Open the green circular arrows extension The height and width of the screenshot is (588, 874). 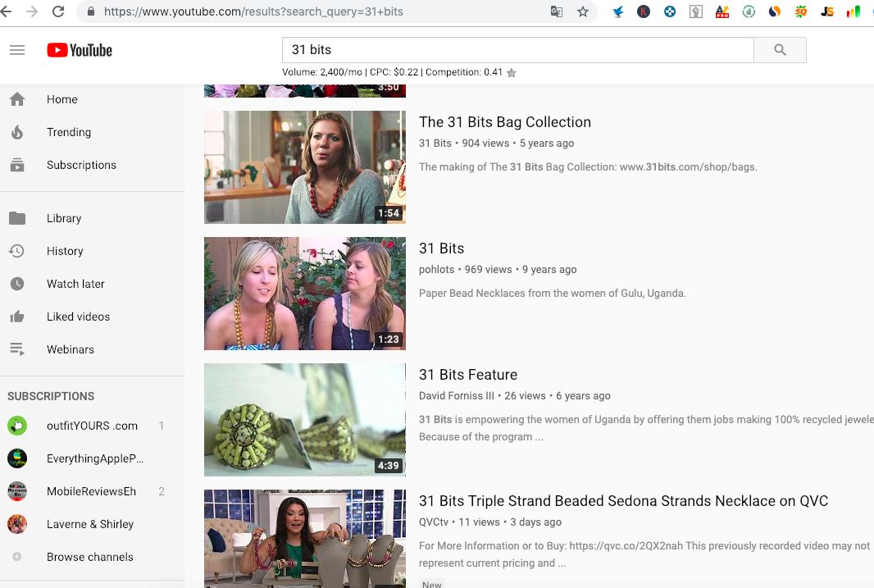coord(749,11)
